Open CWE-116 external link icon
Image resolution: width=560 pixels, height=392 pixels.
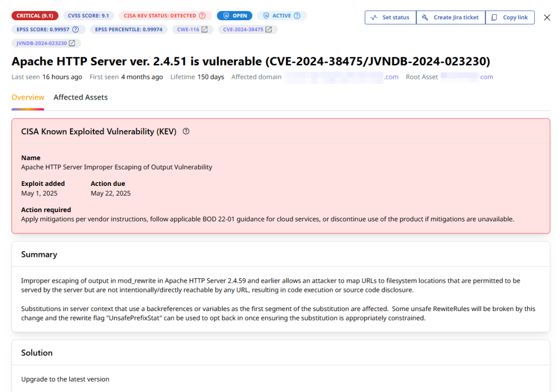point(205,30)
